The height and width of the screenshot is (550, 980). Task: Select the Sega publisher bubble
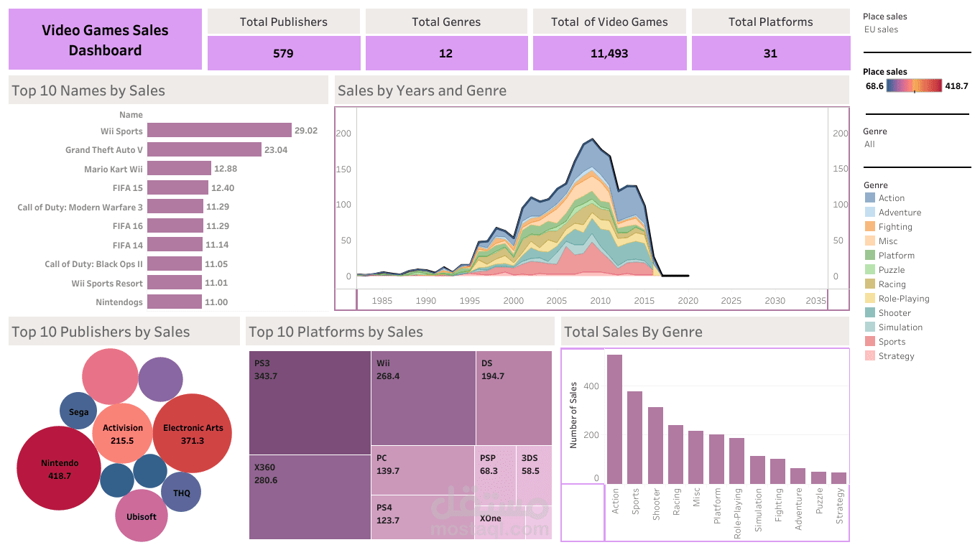(x=78, y=411)
